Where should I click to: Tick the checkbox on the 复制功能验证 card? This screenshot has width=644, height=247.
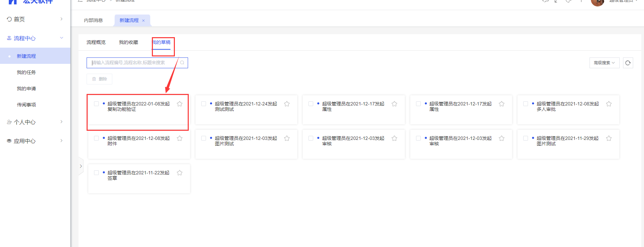(x=96, y=104)
